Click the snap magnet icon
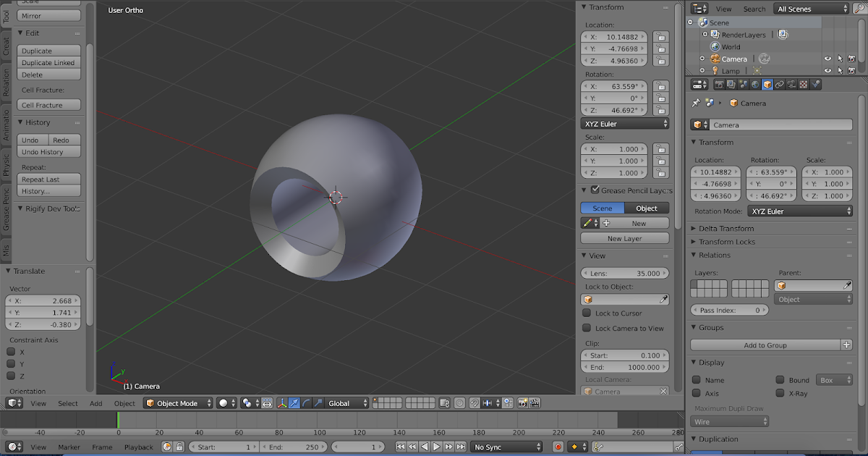 click(x=475, y=403)
